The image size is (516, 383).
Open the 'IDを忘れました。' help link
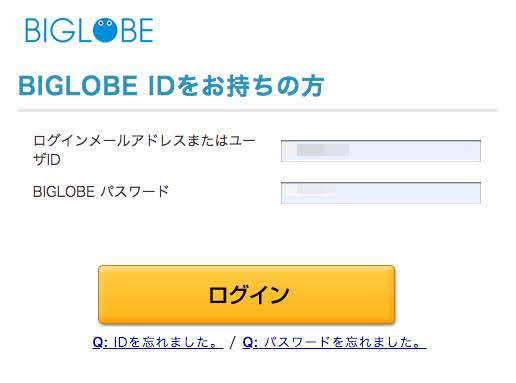[158, 342]
